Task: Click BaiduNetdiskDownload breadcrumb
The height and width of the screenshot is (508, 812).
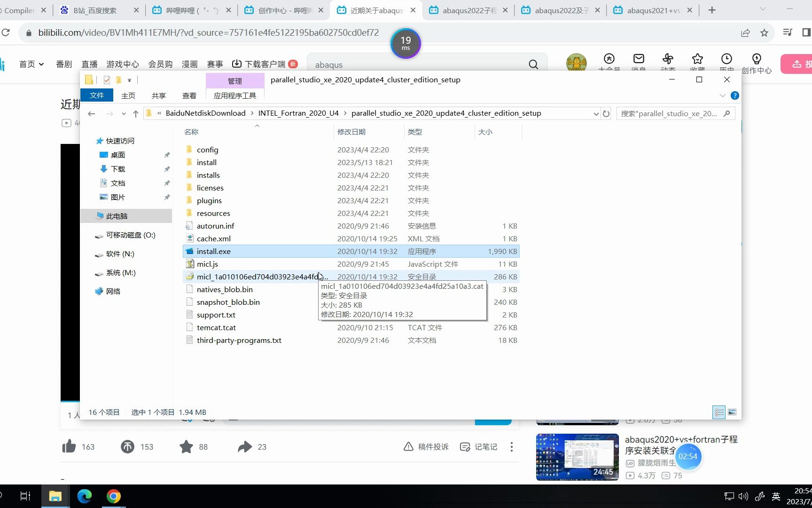Action: (205, 113)
